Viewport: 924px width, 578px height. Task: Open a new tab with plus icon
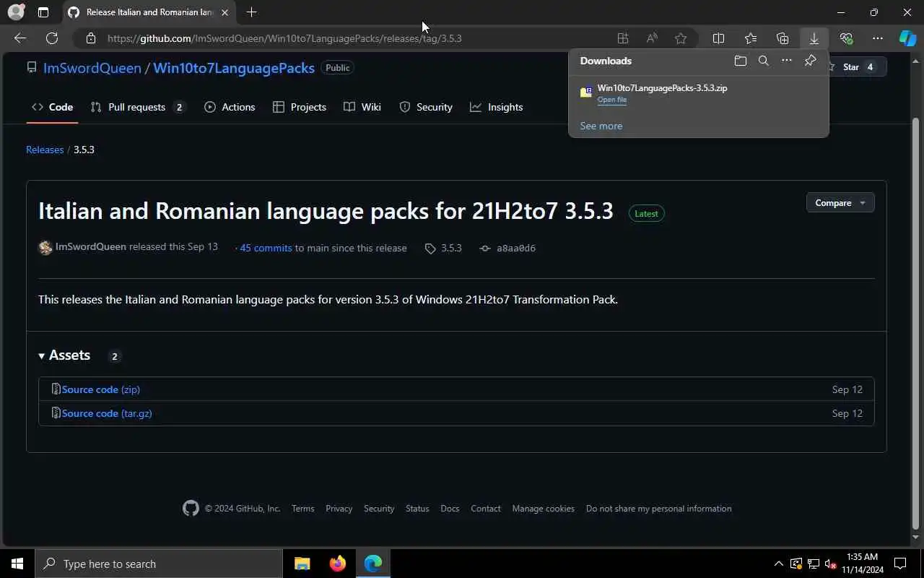251,12
